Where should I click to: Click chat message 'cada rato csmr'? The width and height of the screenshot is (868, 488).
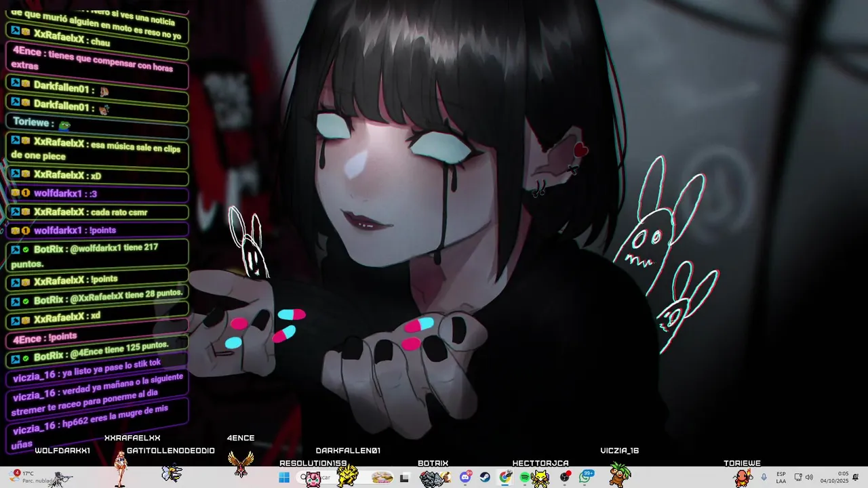tap(97, 212)
